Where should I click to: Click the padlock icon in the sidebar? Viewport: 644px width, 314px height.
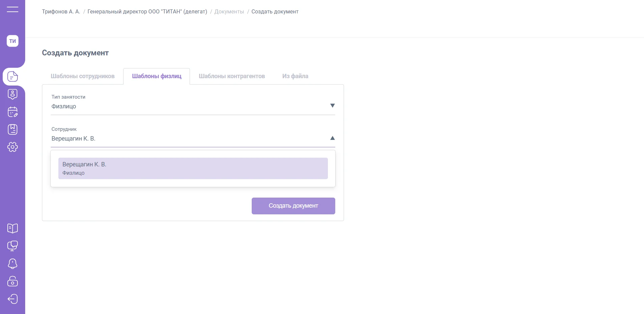[12, 281]
